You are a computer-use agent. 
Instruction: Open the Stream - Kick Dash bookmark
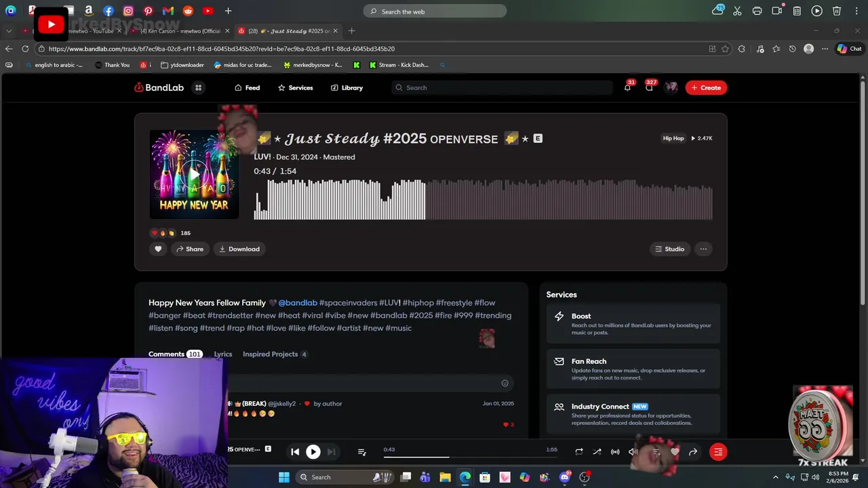pyautogui.click(x=399, y=65)
